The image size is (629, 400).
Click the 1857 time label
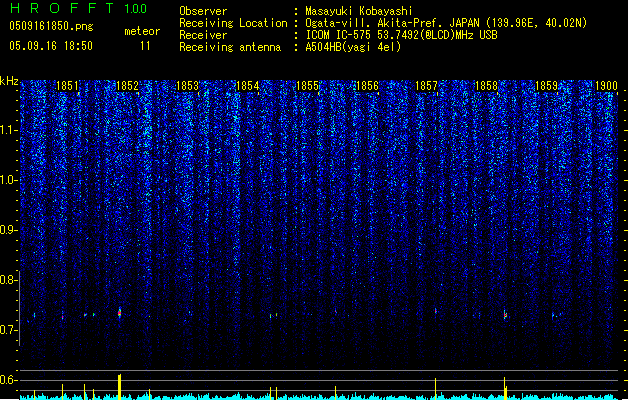coord(426,85)
